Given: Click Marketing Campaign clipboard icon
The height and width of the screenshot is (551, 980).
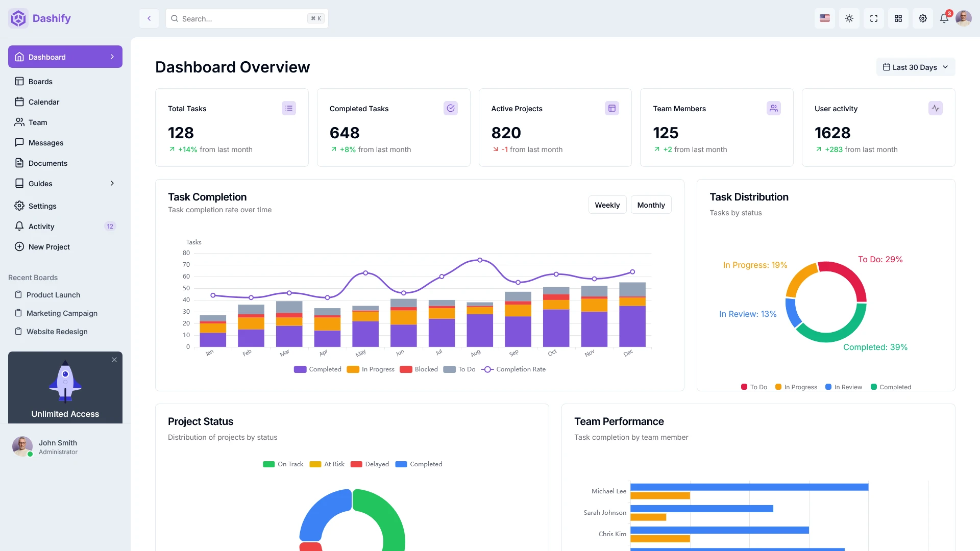Looking at the screenshot, I should click(18, 313).
